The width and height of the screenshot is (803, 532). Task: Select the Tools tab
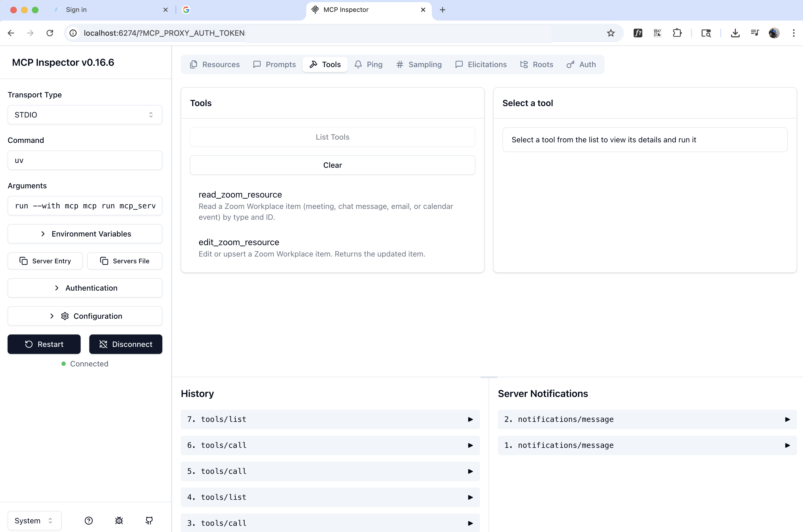pyautogui.click(x=325, y=64)
